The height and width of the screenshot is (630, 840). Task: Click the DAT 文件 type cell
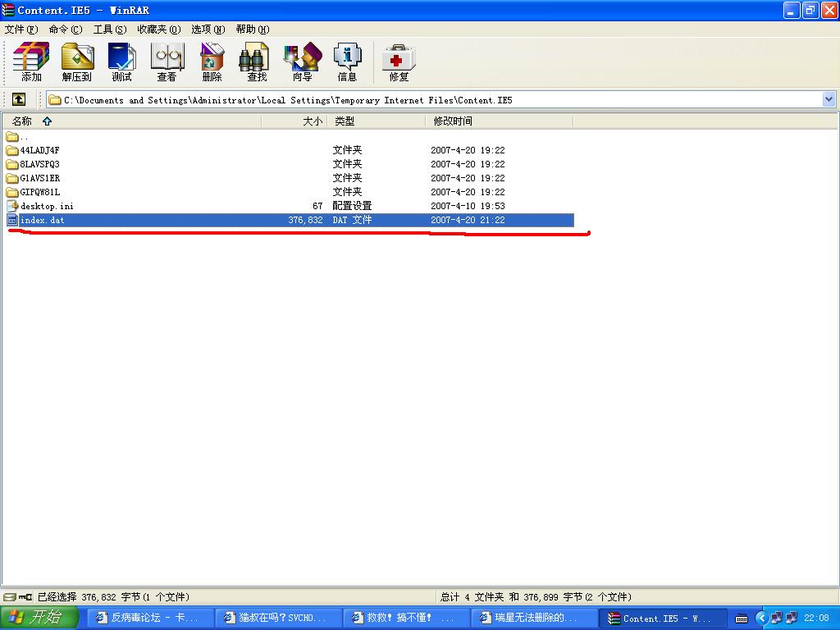pyautogui.click(x=352, y=220)
